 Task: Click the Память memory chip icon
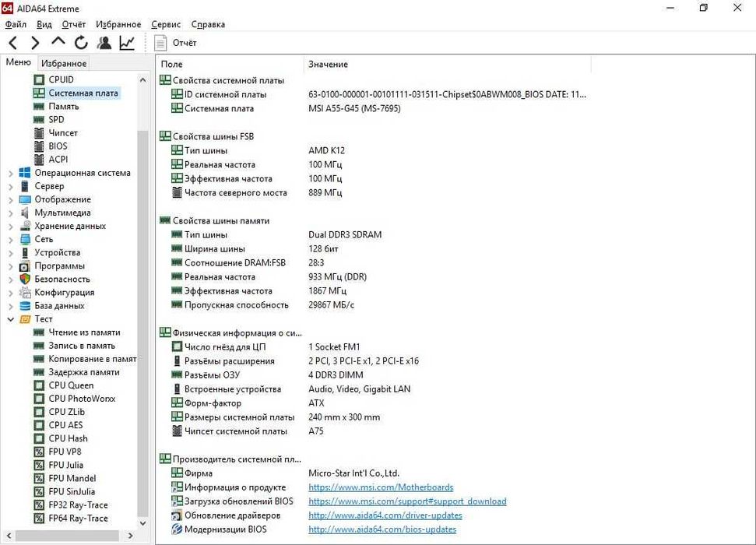[x=39, y=106]
